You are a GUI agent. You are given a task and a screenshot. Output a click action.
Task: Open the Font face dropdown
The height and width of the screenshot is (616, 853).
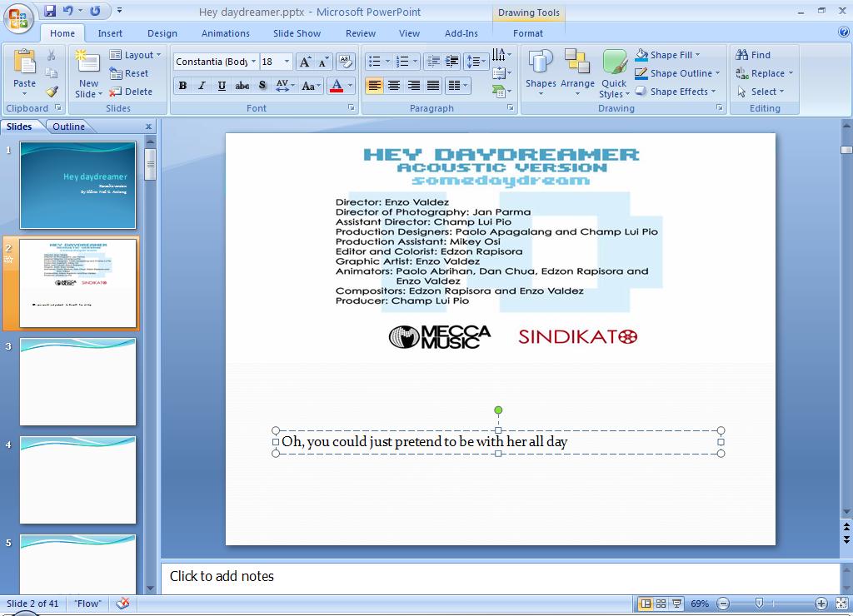click(x=254, y=62)
